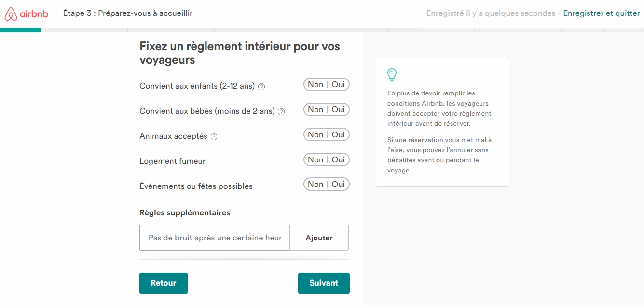Screen dimensions: 644x305
Task: Select Oui for Convient aux bébés
Action: click(338, 110)
